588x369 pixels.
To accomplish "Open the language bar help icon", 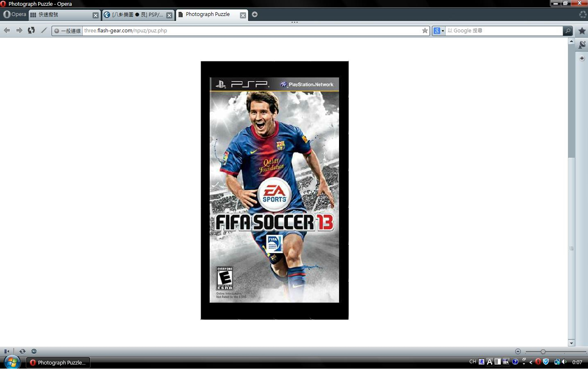I will click(515, 362).
